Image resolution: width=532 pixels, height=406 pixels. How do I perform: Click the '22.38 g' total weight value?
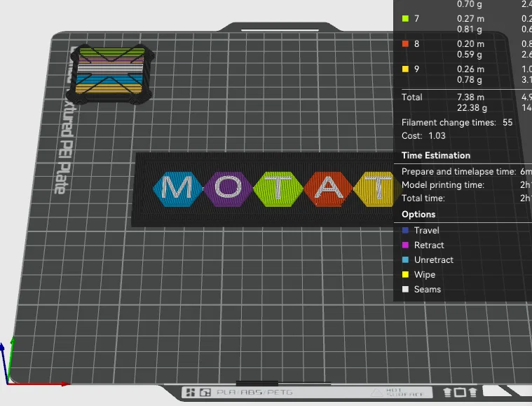pyautogui.click(x=472, y=108)
